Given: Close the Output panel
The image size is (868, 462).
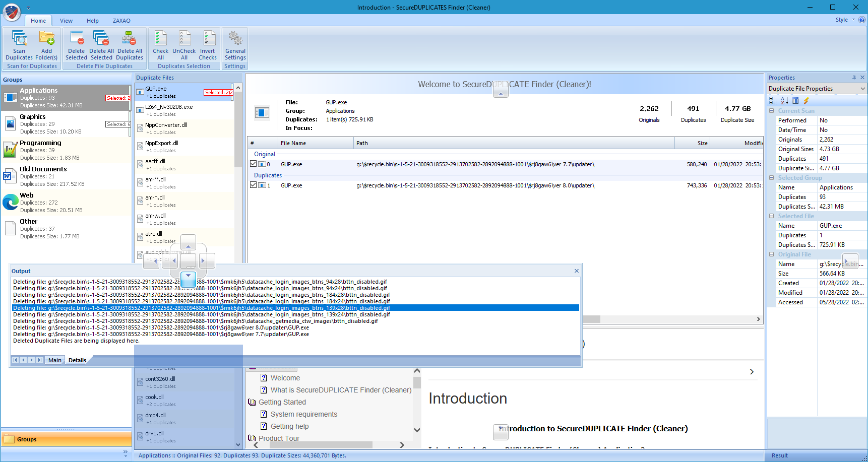Looking at the screenshot, I should (x=577, y=271).
